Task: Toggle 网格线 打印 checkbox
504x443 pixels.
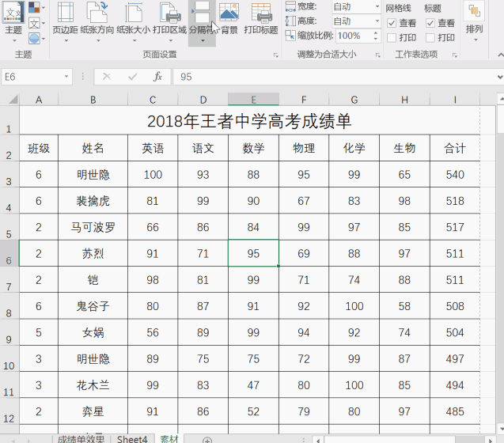Action: pos(392,38)
